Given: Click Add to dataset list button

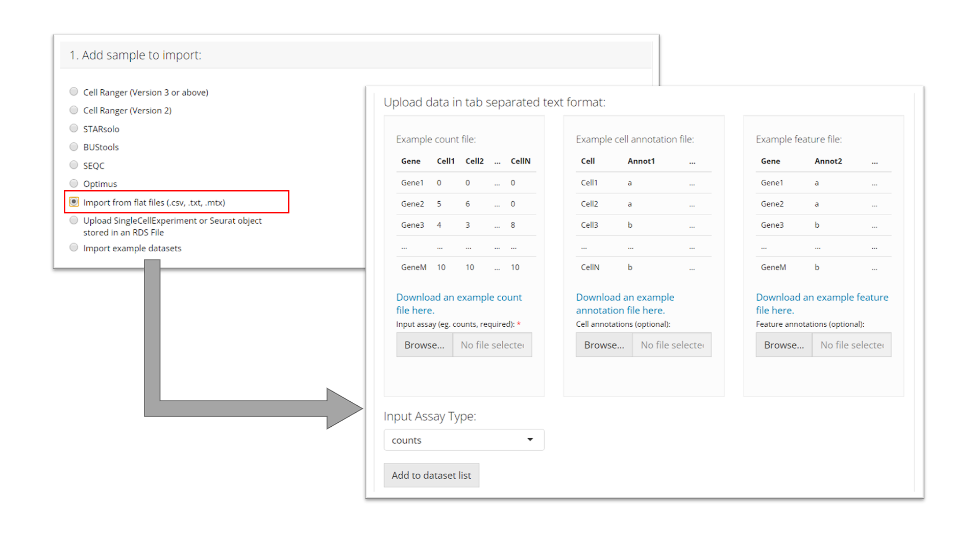Looking at the screenshot, I should pyautogui.click(x=431, y=475).
